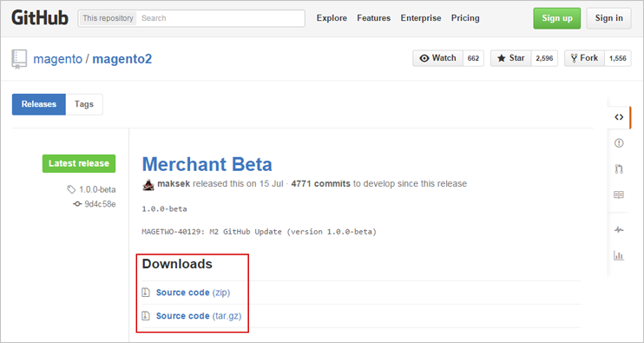This screenshot has height=343, width=644.
Task: Open the Pulse icon in right sidebar
Action: click(x=619, y=229)
